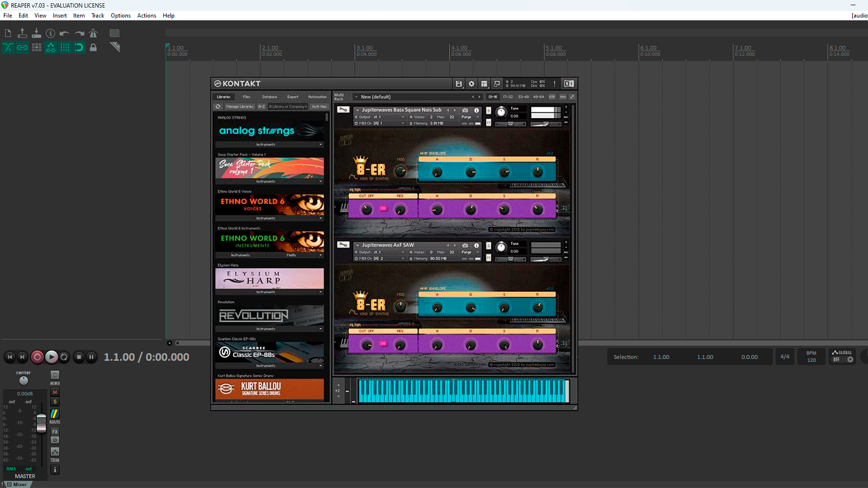Click the master pan knob labeled center
The height and width of the screenshot is (488, 868).
tap(24, 381)
